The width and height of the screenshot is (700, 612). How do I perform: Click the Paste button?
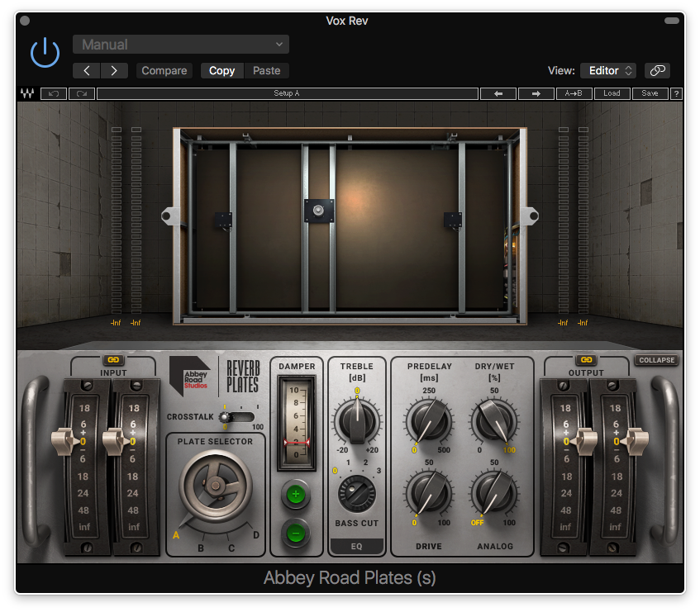point(266,70)
